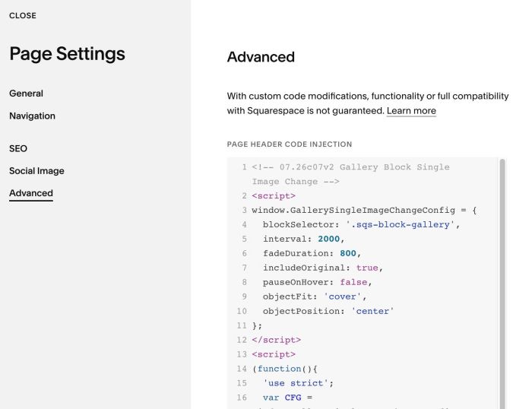Click line number 1 in code gutter
This screenshot has height=409, width=532.
244,167
